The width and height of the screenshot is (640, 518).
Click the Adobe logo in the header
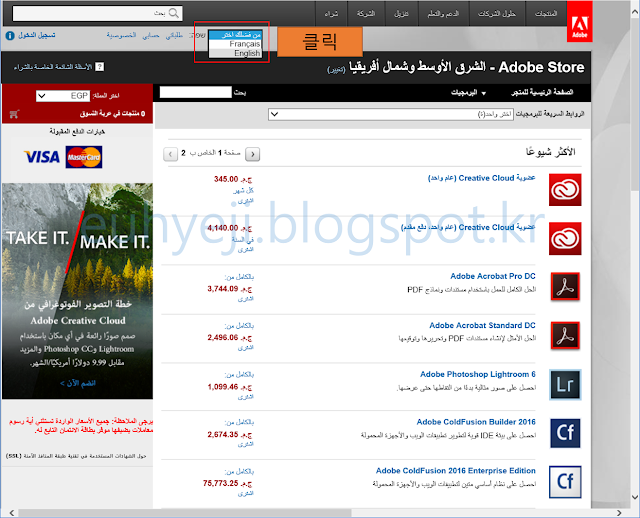pos(580,21)
